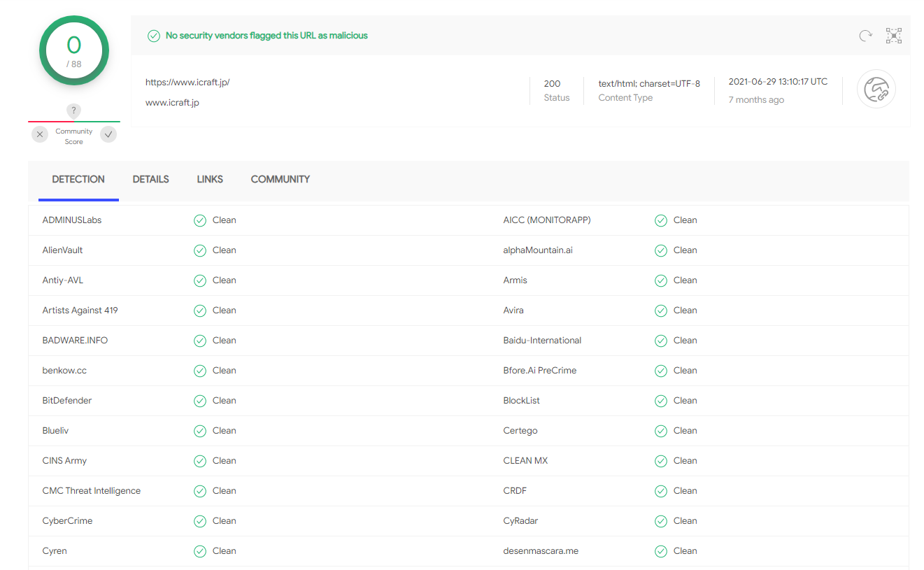This screenshot has width=924, height=570.
Task: Click the URL text https://www.icraft.jp/
Action: (x=187, y=83)
